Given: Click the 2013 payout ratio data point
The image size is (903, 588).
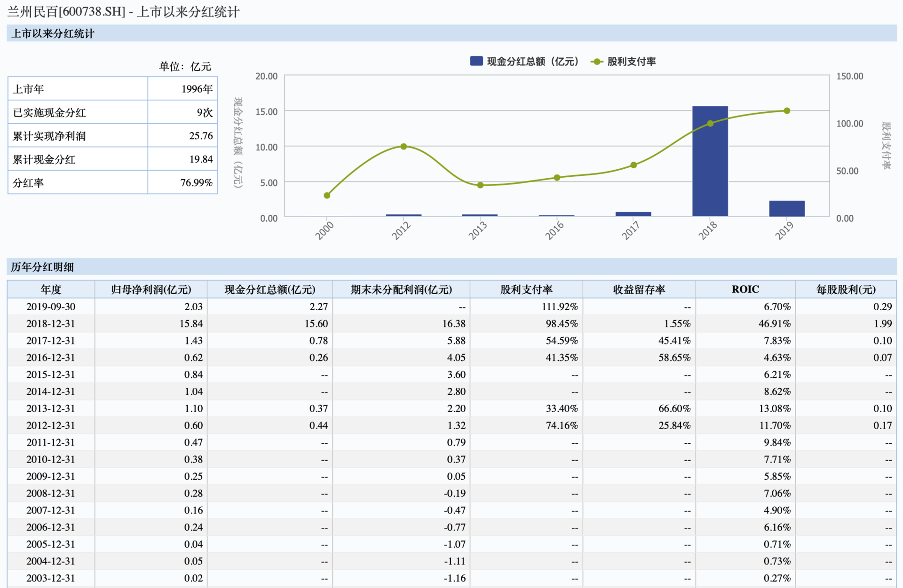Looking at the screenshot, I should tap(480, 185).
